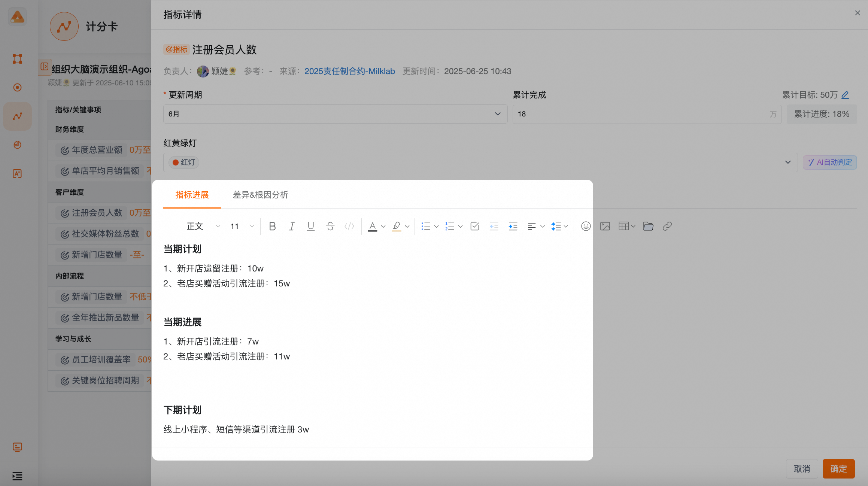Decrease indent of text
This screenshot has height=486, width=868.
494,226
